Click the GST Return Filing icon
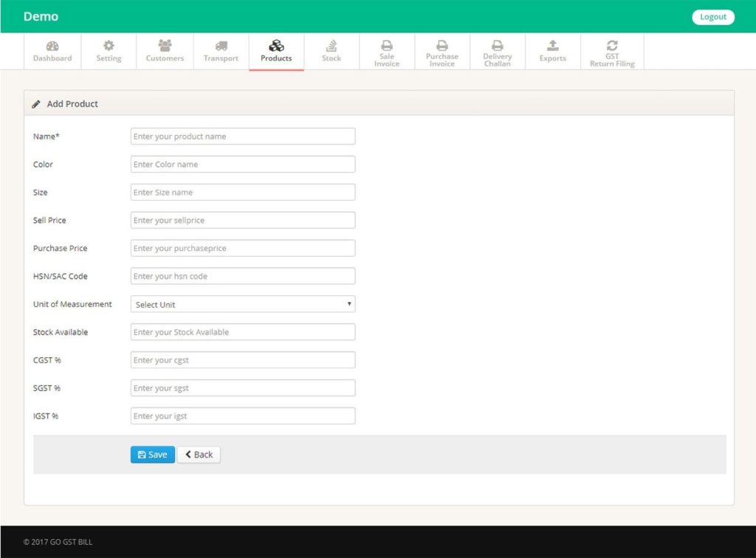Viewport: 756px width, 558px height. [613, 44]
